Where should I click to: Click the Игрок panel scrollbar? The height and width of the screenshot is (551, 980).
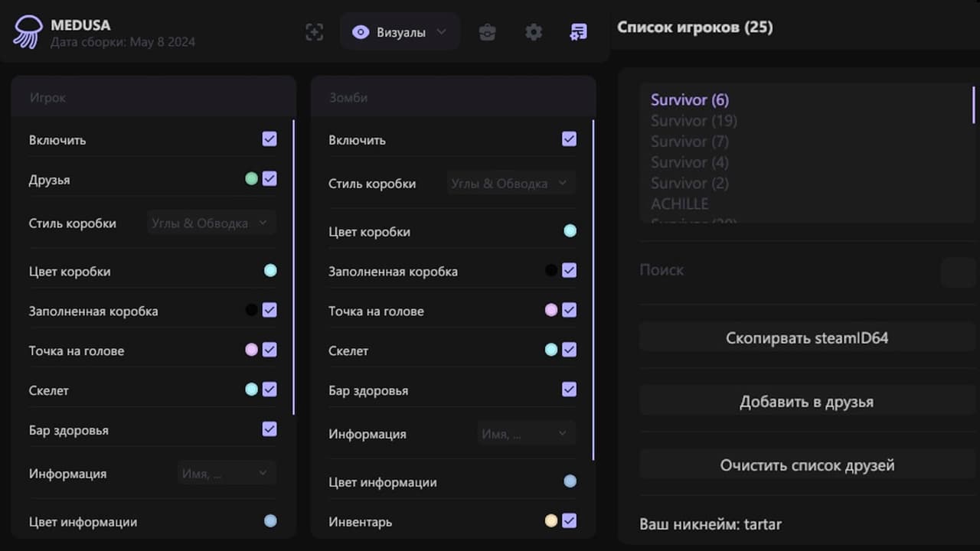coord(293,267)
